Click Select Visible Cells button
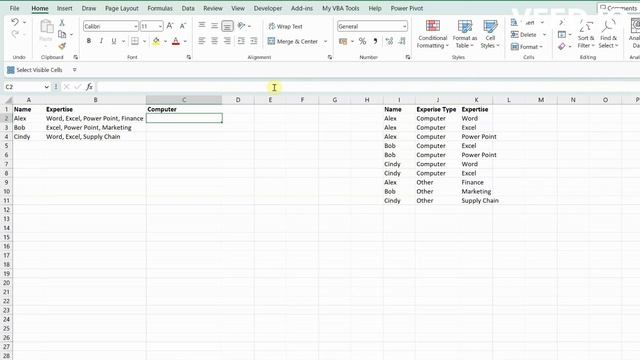The width and height of the screenshot is (640, 360). tap(35, 70)
